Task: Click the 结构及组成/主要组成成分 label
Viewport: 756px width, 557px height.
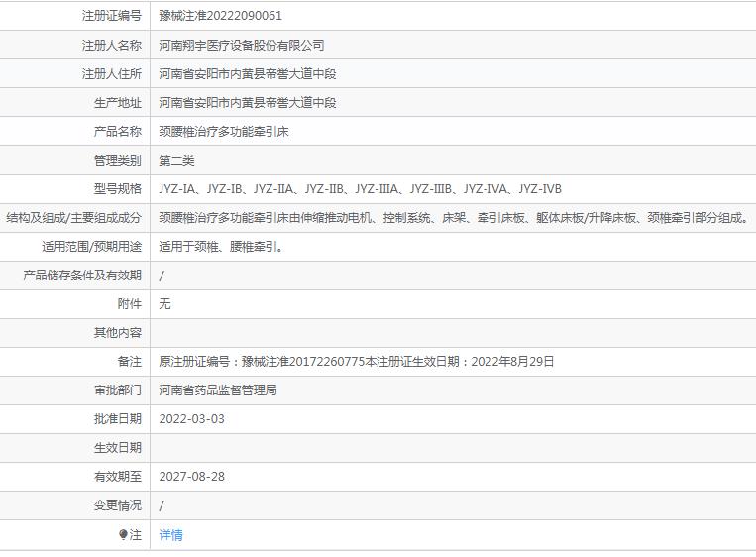Action: click(x=73, y=217)
